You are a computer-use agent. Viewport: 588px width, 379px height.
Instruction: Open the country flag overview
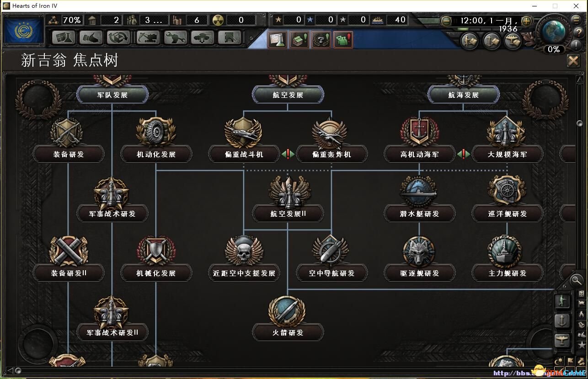pos(24,31)
